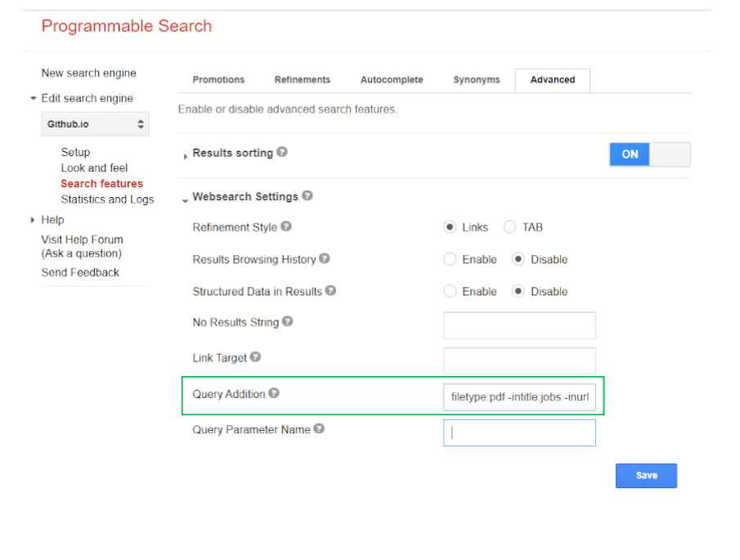The image size is (740, 560).
Task: Toggle the Results sorting ON switch
Action: pos(650,155)
